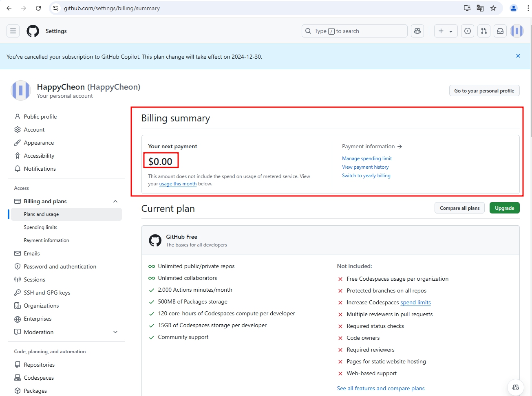This screenshot has width=532, height=396.
Task: Click the address bar URL
Action: coord(112,8)
